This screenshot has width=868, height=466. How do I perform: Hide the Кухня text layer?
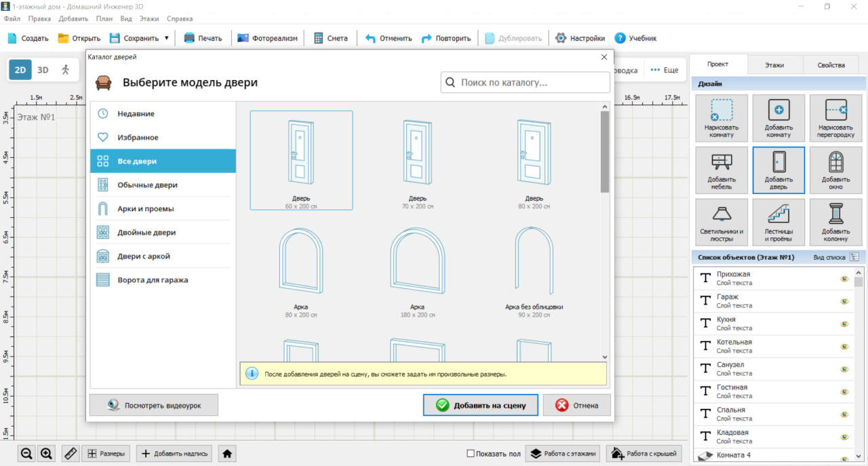[844, 324]
